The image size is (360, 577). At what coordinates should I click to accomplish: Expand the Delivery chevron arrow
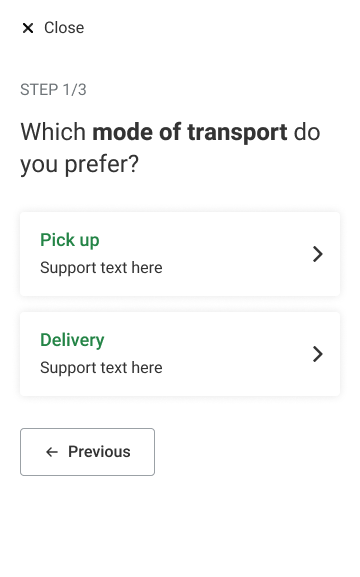pyautogui.click(x=318, y=354)
